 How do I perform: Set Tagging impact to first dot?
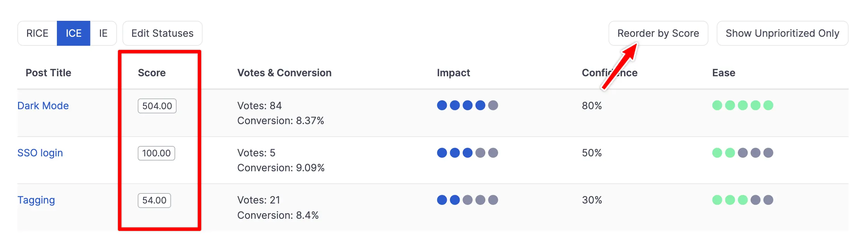pyautogui.click(x=442, y=200)
